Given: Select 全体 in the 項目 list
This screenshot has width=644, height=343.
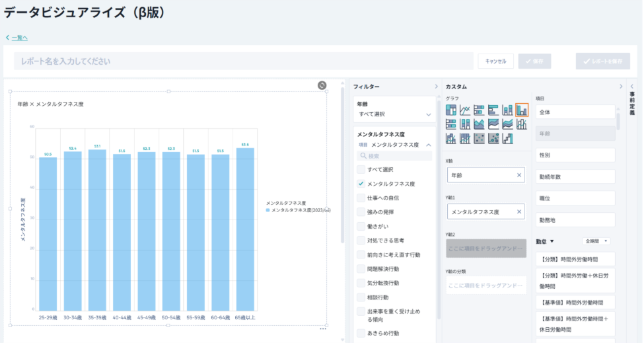Looking at the screenshot, I should (575, 112).
